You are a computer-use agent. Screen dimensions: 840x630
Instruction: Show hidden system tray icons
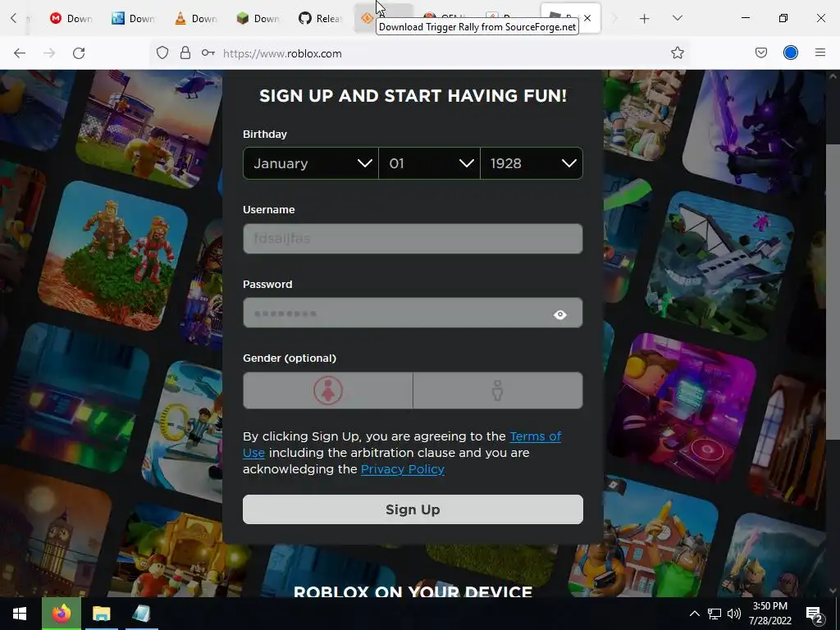[694, 614]
